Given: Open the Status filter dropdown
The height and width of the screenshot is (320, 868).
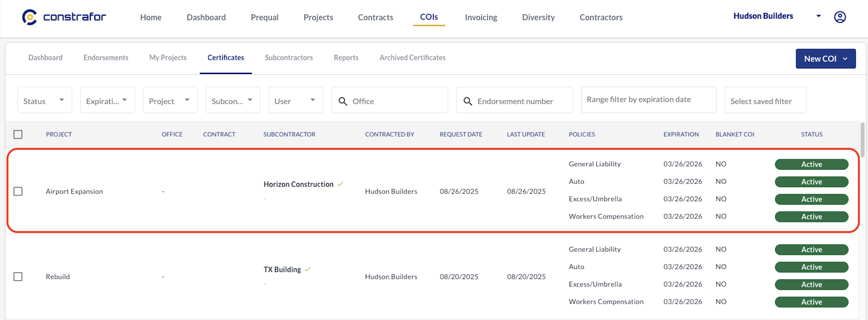Looking at the screenshot, I should (x=45, y=100).
